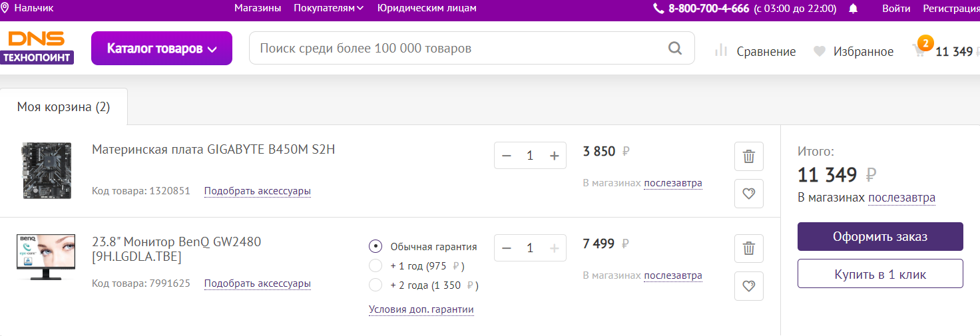
Task: Increase the motherboard quantity with plus
Action: click(x=554, y=156)
